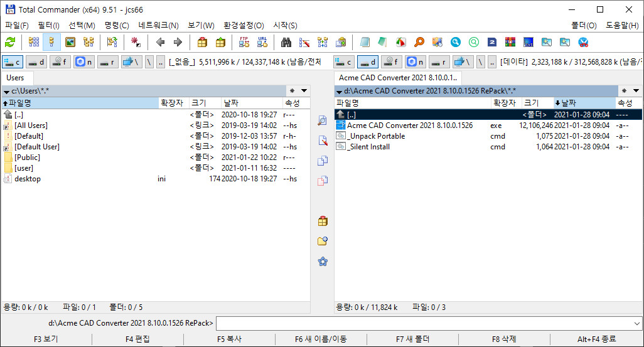Click the pack box icon in vertical bar

(x=323, y=221)
